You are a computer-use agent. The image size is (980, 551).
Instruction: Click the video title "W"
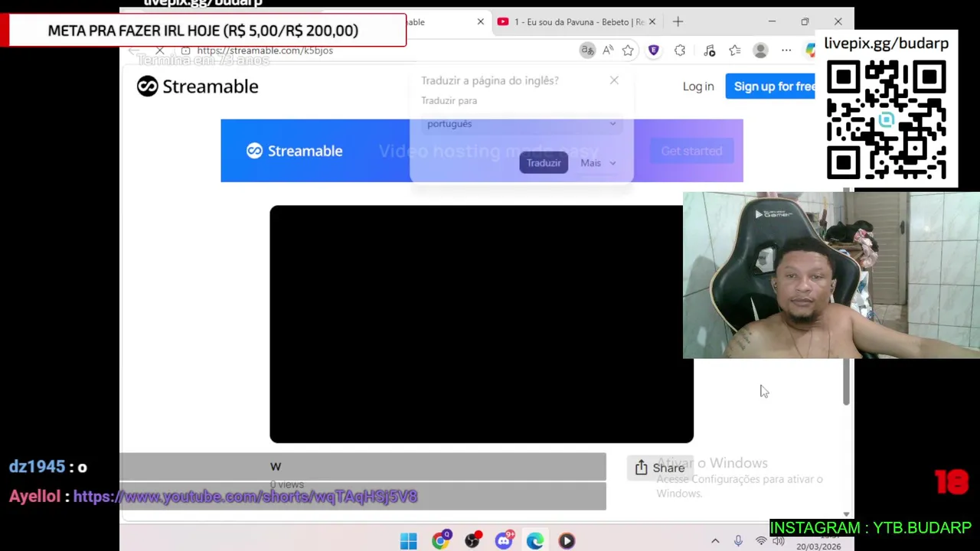click(276, 466)
